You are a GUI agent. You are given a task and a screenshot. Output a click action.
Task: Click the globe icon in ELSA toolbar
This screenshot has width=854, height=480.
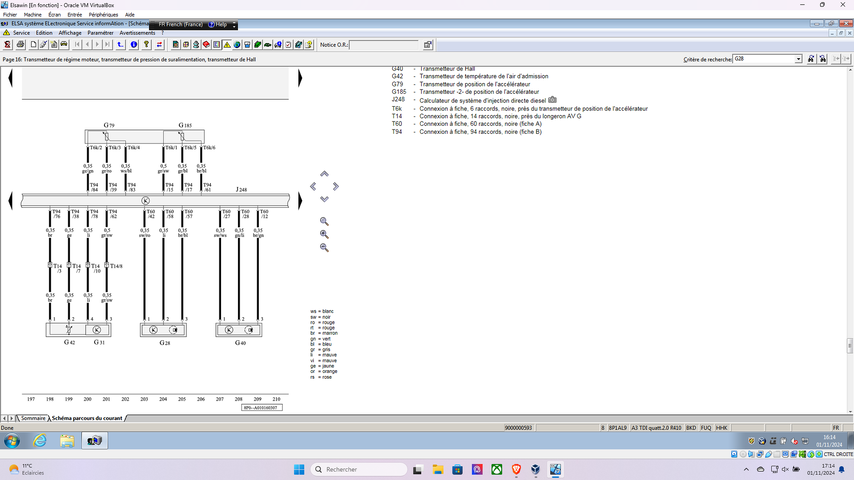click(237, 45)
